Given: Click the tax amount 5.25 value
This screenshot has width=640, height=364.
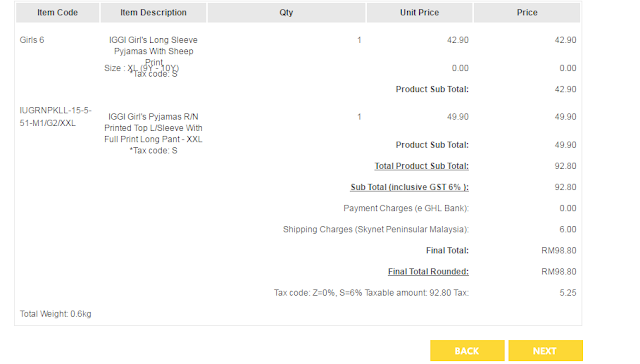Looking at the screenshot, I should pyautogui.click(x=568, y=293).
